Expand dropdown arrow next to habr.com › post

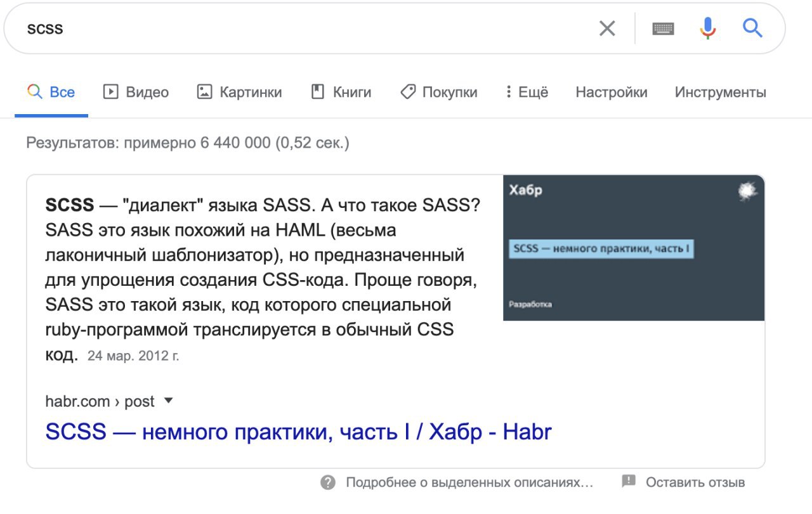pos(168,401)
